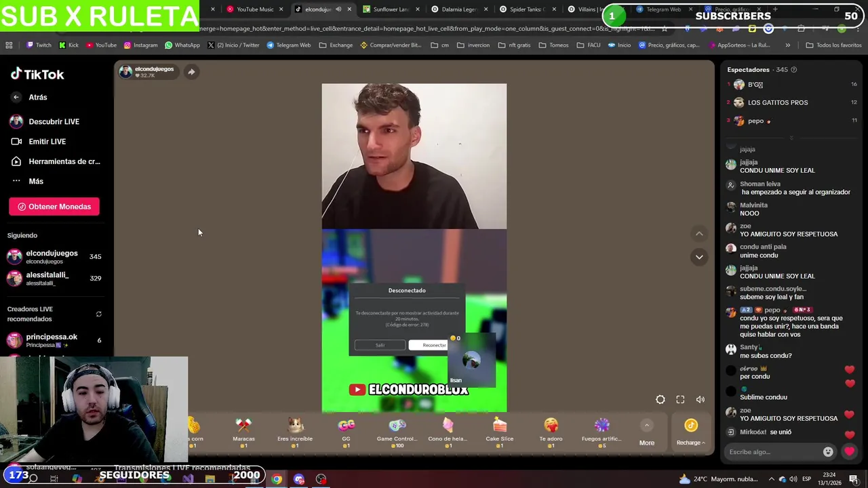The height and width of the screenshot is (488, 868).
Task: Expand the top viewers ranking list
Action: coord(791,138)
